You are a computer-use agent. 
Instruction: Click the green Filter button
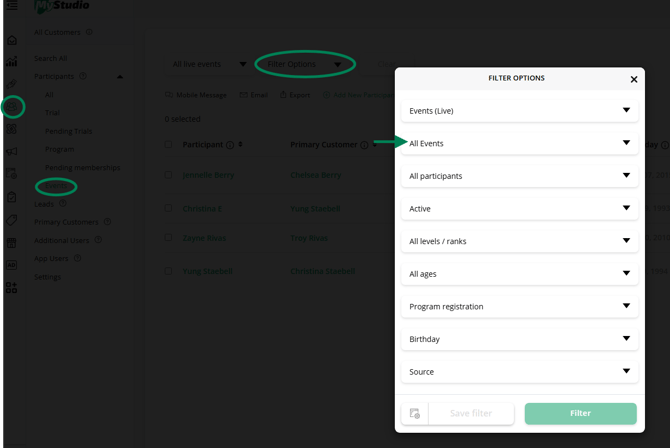[580, 413]
